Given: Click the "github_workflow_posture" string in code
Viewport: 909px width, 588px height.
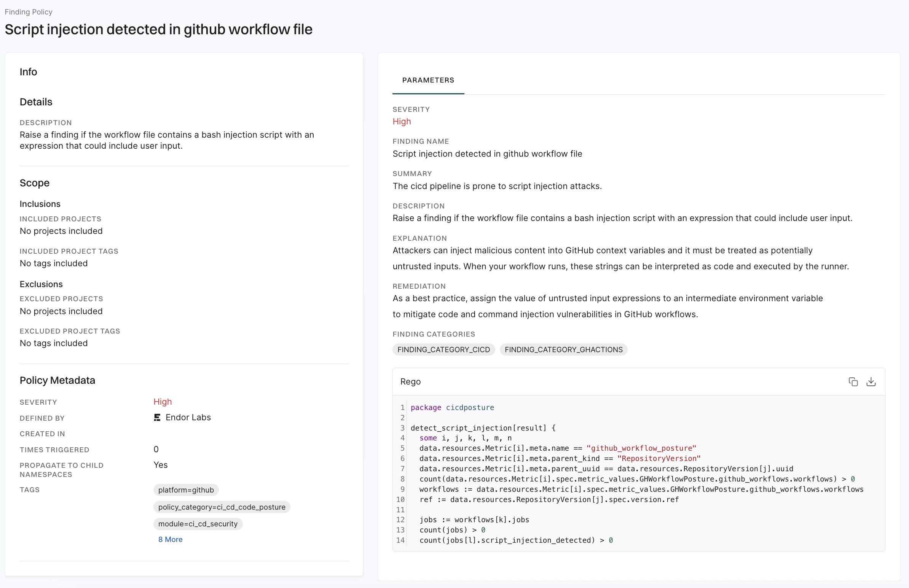Looking at the screenshot, I should (641, 448).
